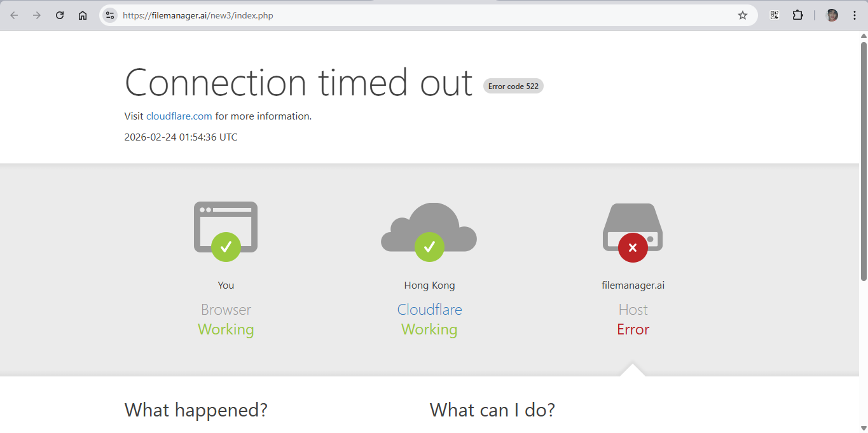
Task: Click the browser window status icon
Action: pos(226,228)
